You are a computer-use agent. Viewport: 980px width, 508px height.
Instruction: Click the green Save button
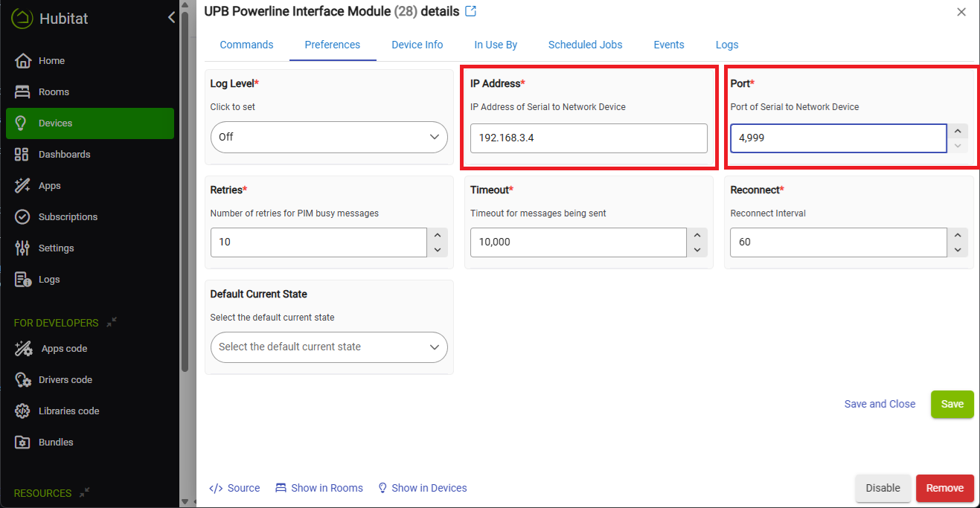(952, 404)
